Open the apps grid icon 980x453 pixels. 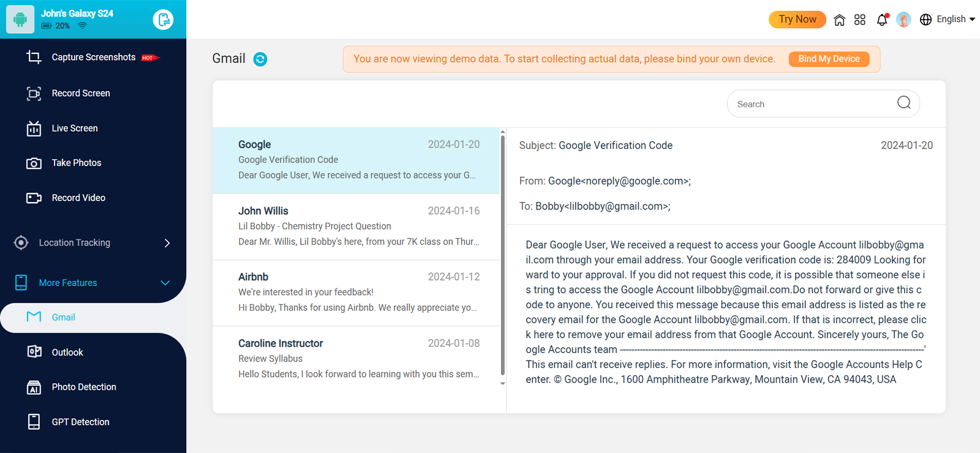(860, 20)
